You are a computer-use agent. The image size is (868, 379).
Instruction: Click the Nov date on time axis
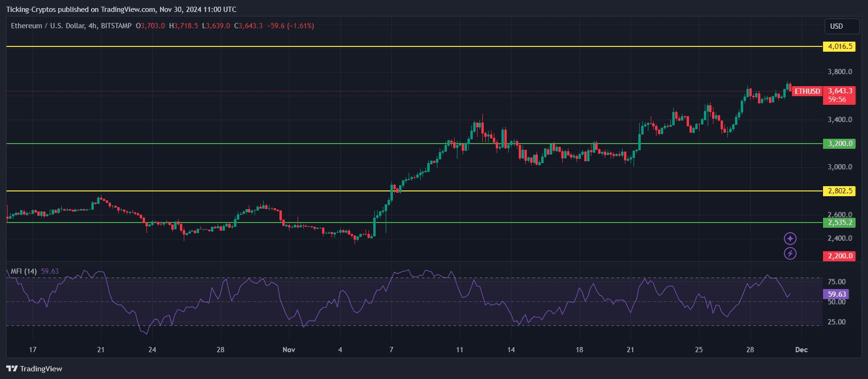coord(289,350)
